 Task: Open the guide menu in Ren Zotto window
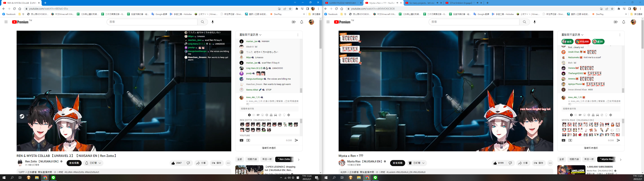coord(6,22)
